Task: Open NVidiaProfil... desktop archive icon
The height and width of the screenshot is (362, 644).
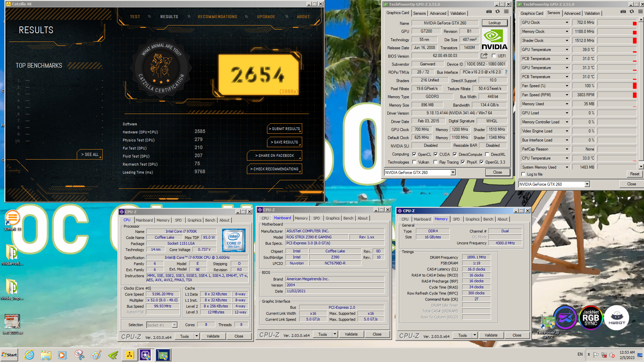Action: click(x=12, y=255)
